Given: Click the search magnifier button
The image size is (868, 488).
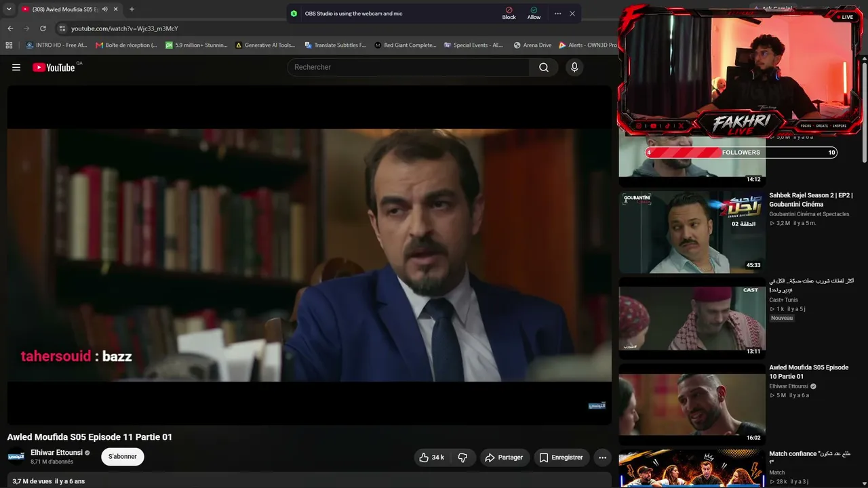Looking at the screenshot, I should (x=544, y=67).
